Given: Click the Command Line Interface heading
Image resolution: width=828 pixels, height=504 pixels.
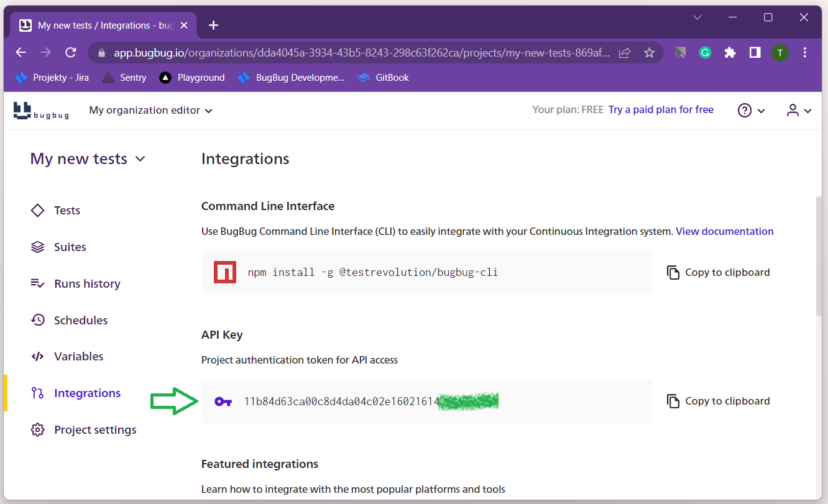Looking at the screenshot, I should point(268,206).
